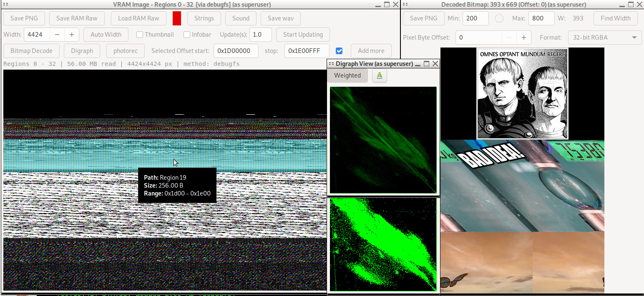
Task: Close the Digraph View window
Action: (x=435, y=64)
